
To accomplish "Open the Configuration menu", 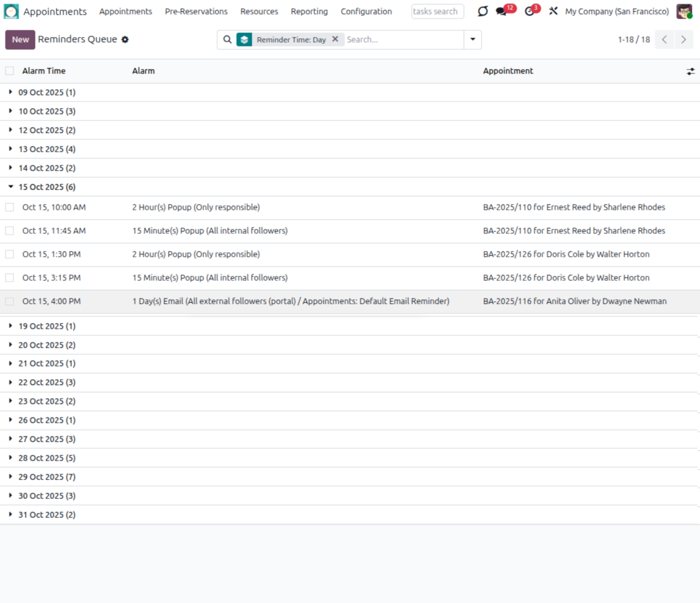I will pos(366,12).
